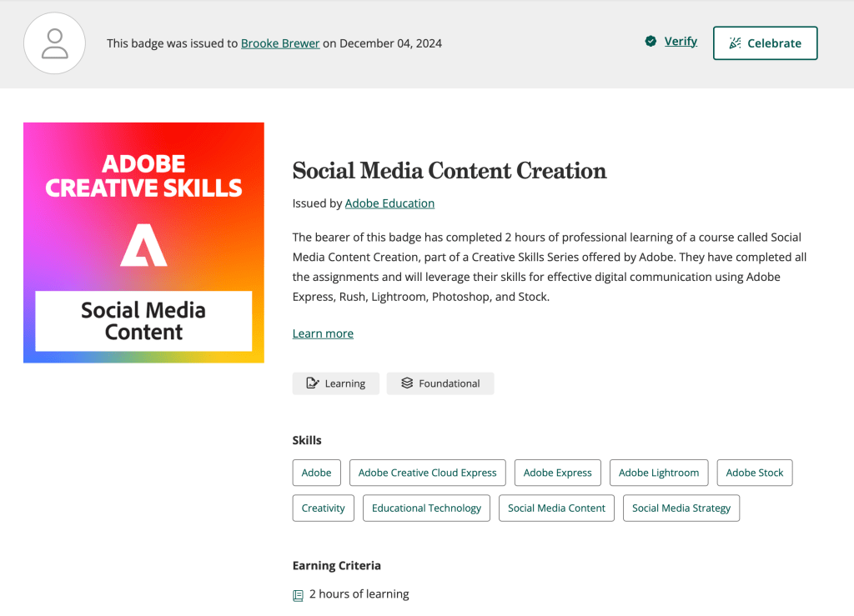
Task: Click the Adobe skill tag
Action: tap(316, 473)
